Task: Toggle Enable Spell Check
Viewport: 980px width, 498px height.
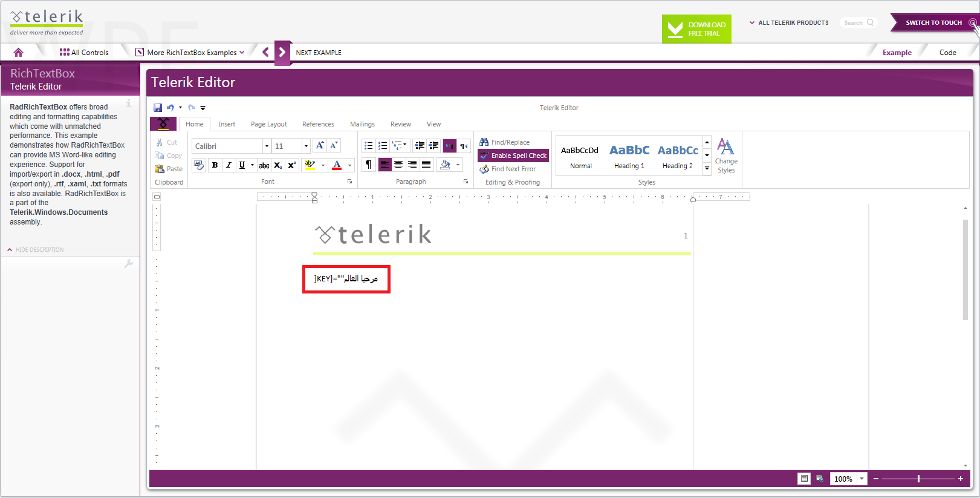Action: (513, 156)
